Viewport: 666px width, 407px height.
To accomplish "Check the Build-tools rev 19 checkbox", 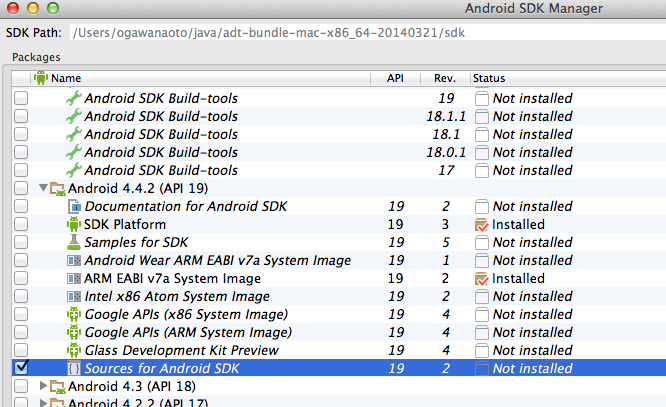I will (21, 98).
